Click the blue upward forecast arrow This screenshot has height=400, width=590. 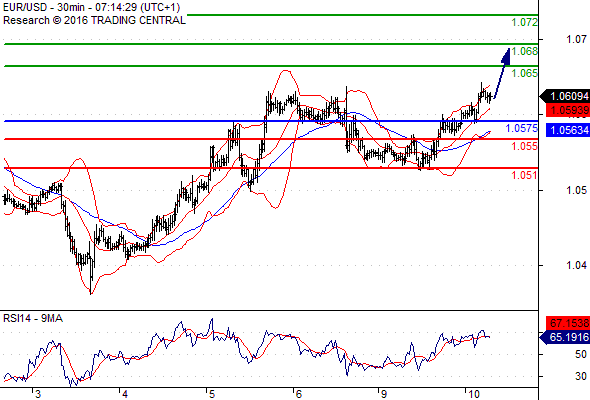coord(502,73)
